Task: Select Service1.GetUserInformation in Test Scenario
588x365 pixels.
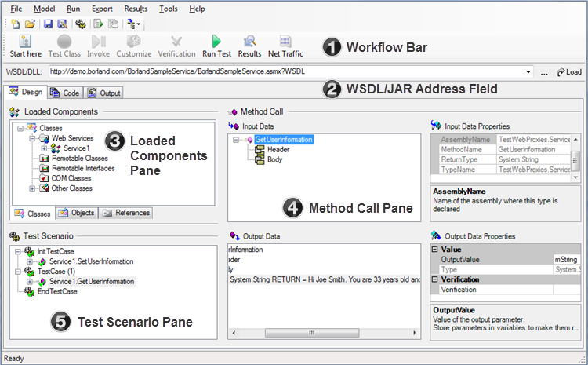Action: (x=91, y=281)
